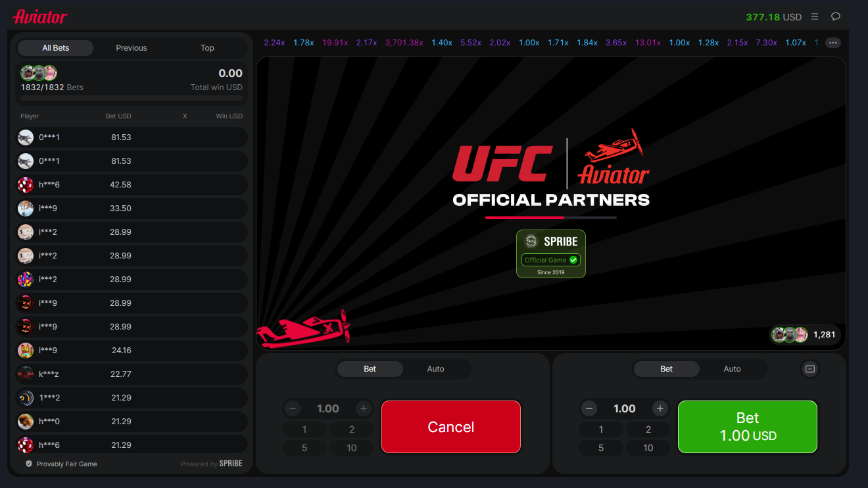Click the 377.18 USD balance
Screen dimensions: 868x488
click(774, 17)
